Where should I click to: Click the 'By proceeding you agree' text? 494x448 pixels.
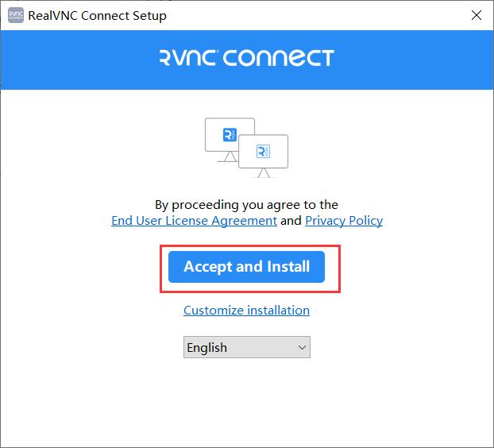point(246,205)
